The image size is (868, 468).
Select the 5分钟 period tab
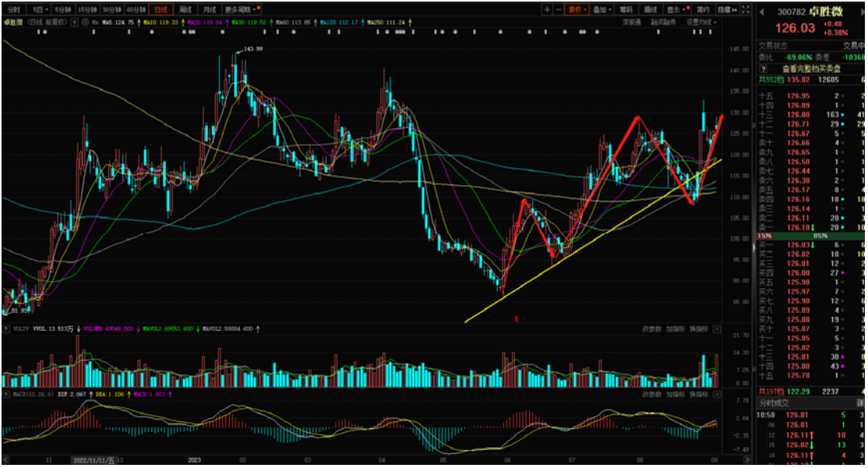tap(64, 9)
